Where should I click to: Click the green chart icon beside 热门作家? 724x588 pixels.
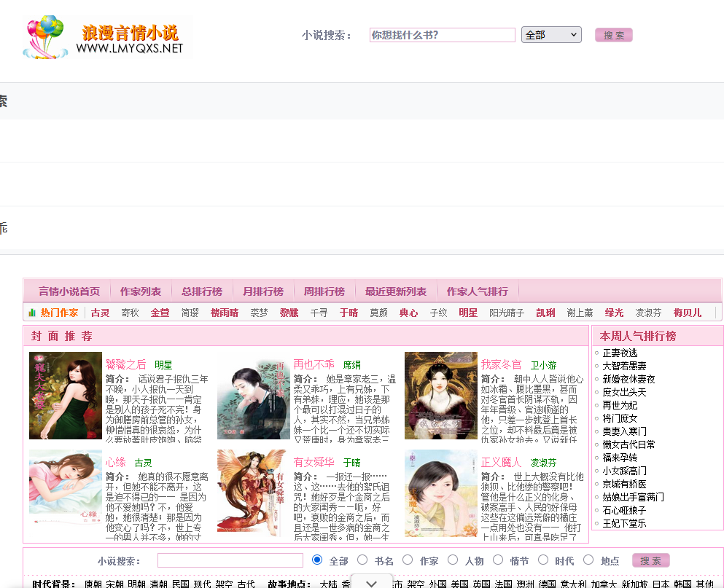coord(31,312)
